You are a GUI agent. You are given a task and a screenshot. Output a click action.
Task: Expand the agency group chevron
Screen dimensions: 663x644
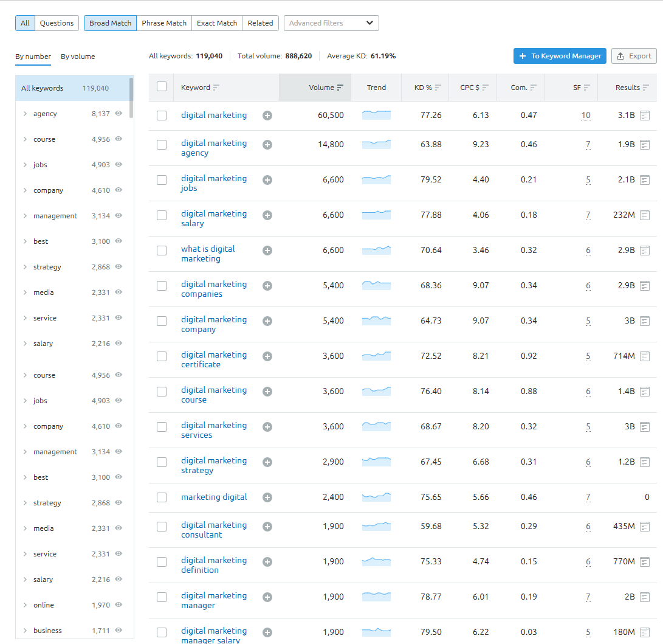25,114
